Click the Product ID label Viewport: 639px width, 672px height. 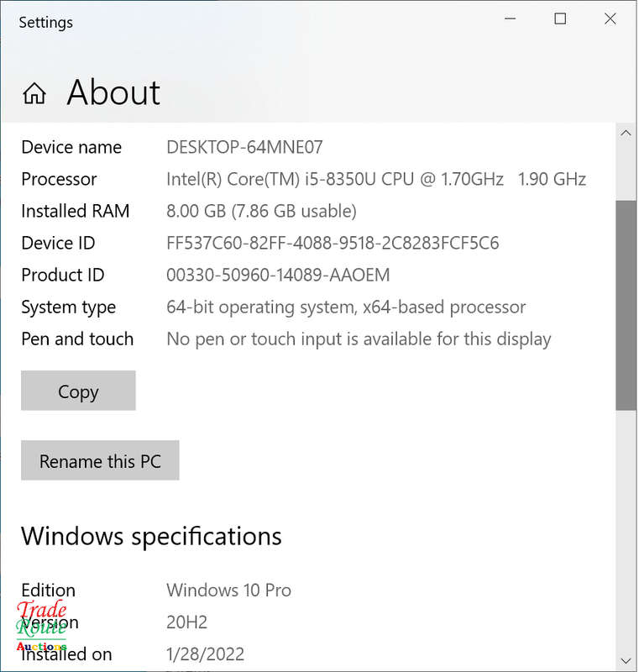63,276
